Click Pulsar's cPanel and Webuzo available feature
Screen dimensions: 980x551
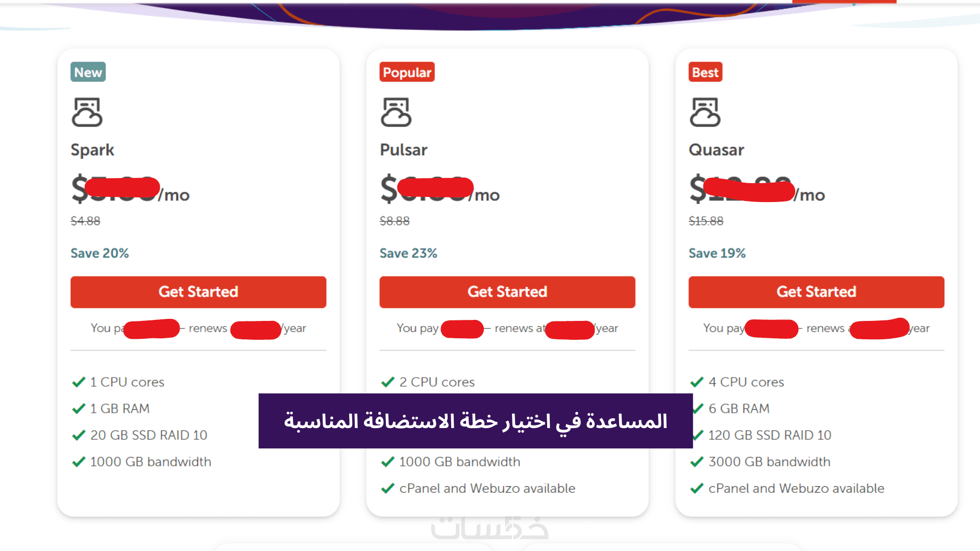[x=487, y=488]
